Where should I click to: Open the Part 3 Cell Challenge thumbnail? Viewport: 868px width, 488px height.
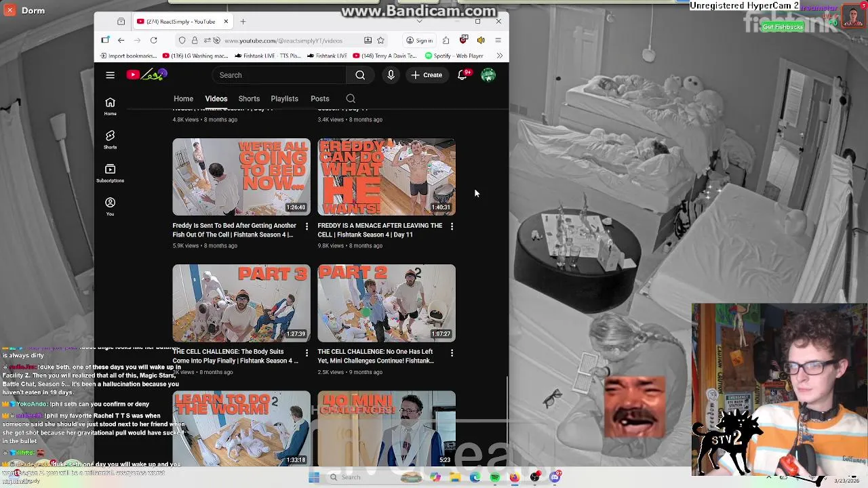(x=241, y=304)
